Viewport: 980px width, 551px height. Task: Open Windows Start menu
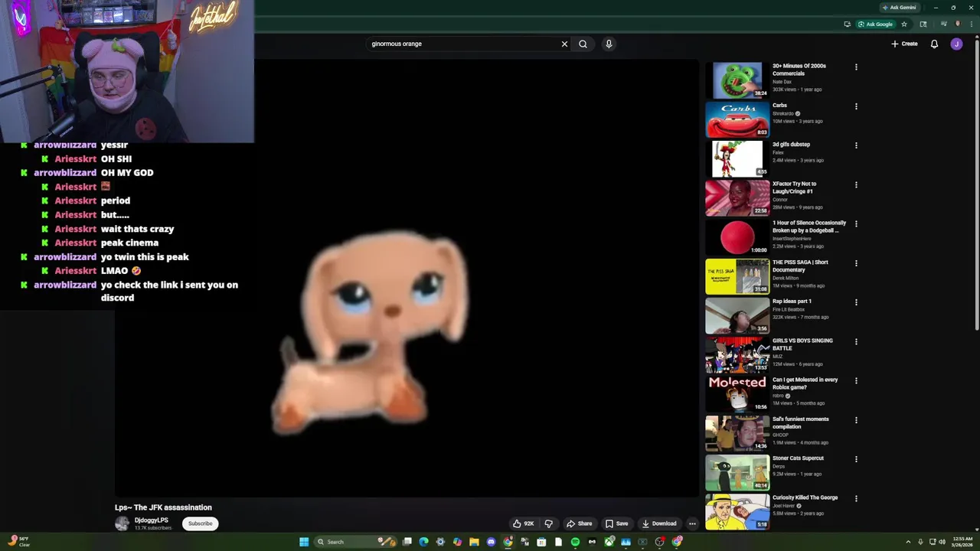click(x=304, y=542)
